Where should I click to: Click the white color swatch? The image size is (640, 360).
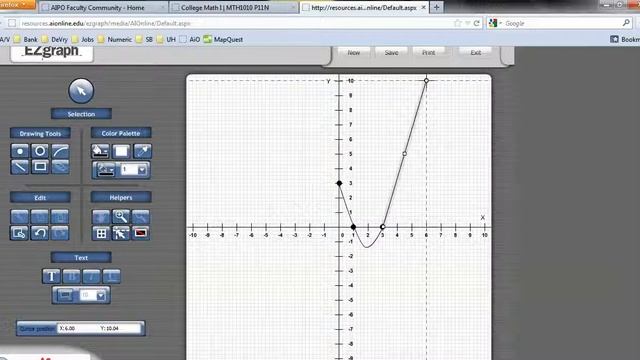pos(121,151)
